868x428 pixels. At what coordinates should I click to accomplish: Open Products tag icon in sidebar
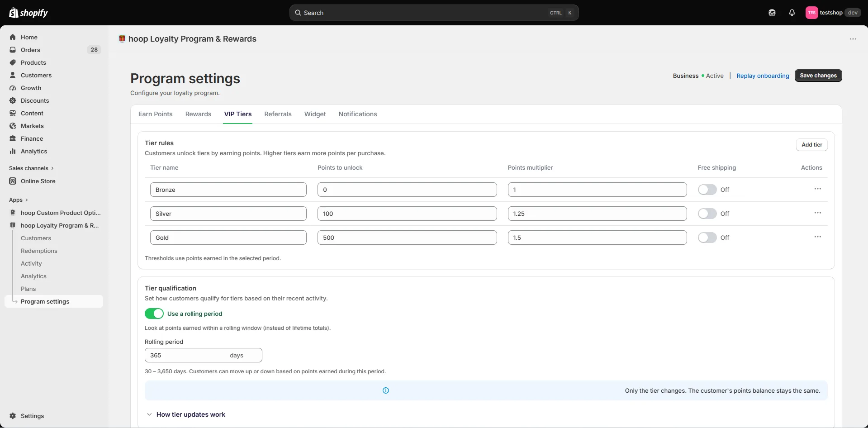click(13, 62)
